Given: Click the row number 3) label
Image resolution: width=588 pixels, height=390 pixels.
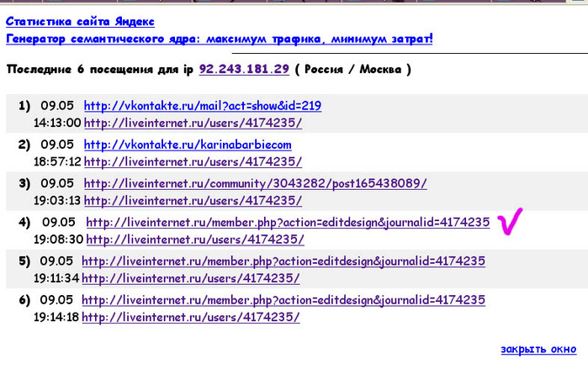Looking at the screenshot, I should click(x=24, y=183).
